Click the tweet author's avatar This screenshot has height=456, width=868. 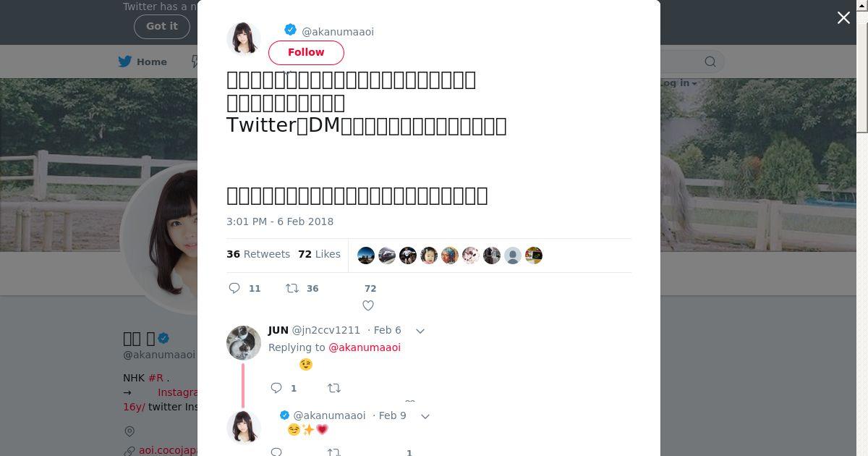(x=244, y=39)
